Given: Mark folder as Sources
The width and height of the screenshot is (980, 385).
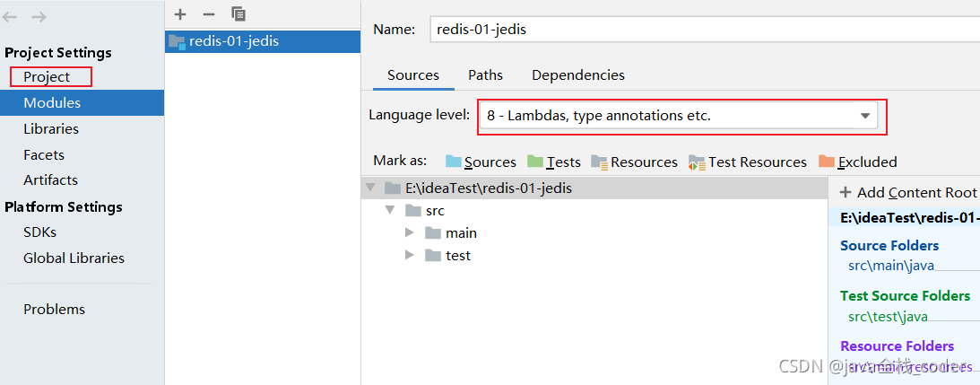Looking at the screenshot, I should (x=481, y=162).
